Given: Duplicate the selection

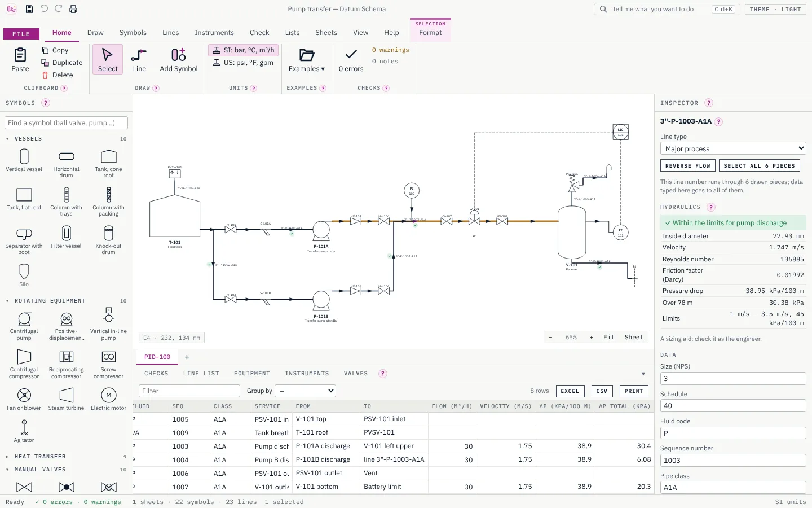Looking at the screenshot, I should (x=62, y=63).
